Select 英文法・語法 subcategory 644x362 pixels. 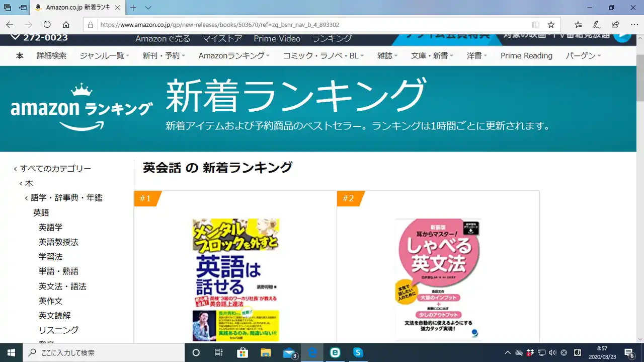[x=63, y=286]
